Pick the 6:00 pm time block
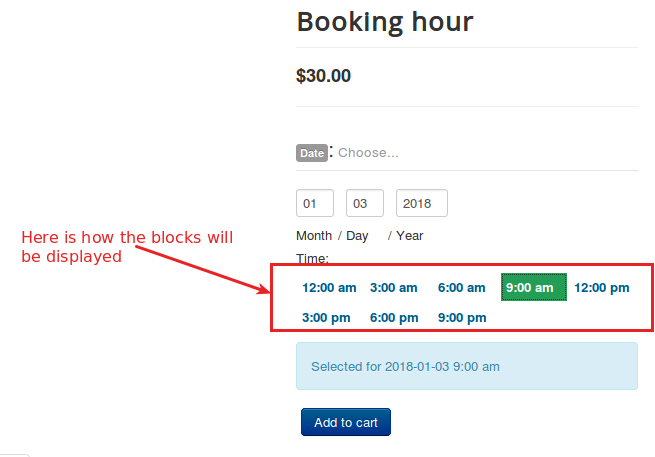 (x=394, y=318)
